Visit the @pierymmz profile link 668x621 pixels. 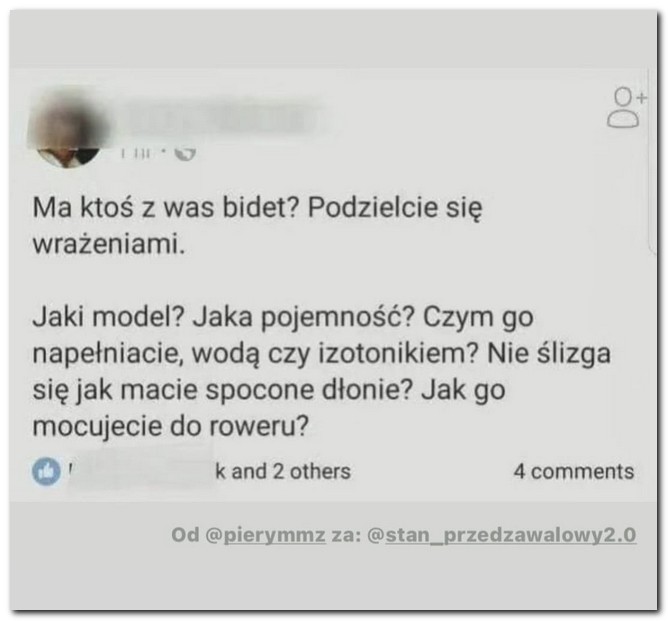pos(265,535)
